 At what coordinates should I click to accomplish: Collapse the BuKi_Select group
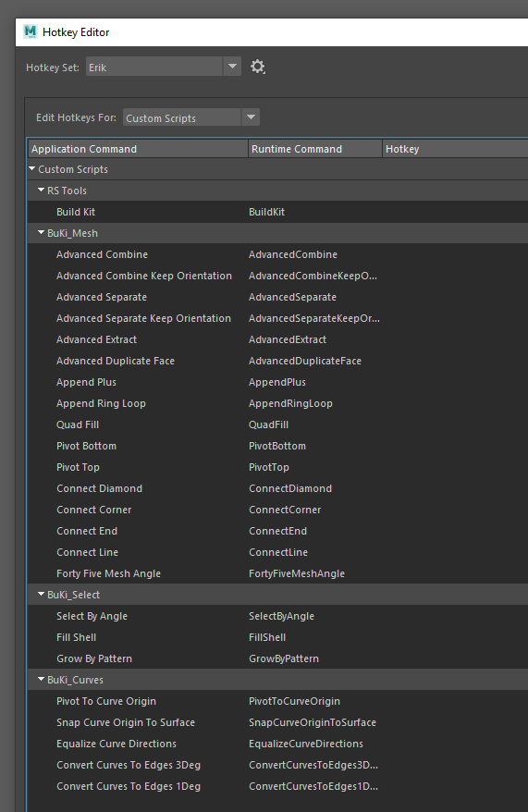(x=42, y=595)
